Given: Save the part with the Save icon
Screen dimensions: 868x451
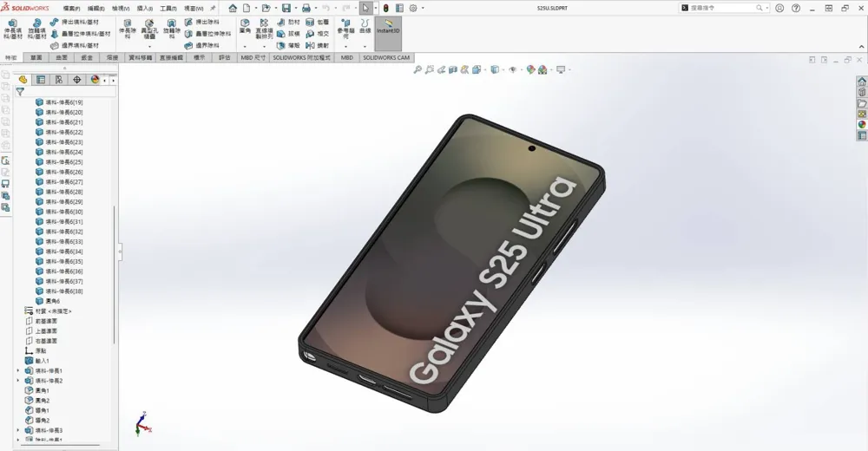Looking at the screenshot, I should [286, 9].
